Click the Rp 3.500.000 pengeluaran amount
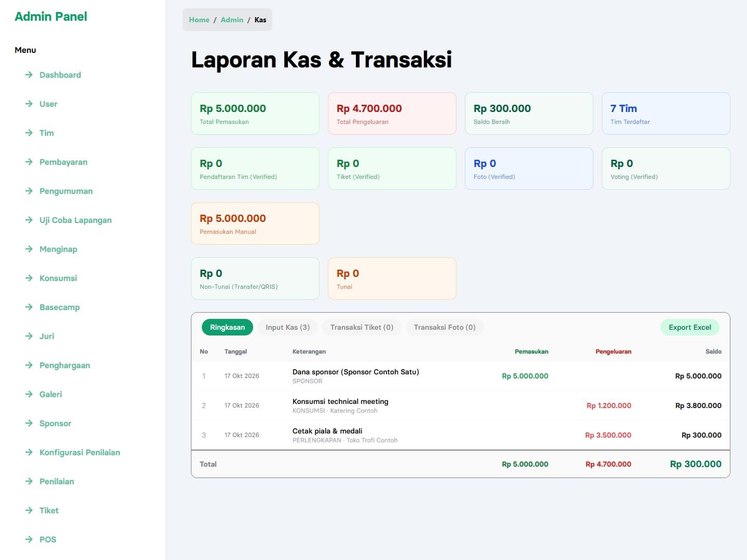 point(608,435)
